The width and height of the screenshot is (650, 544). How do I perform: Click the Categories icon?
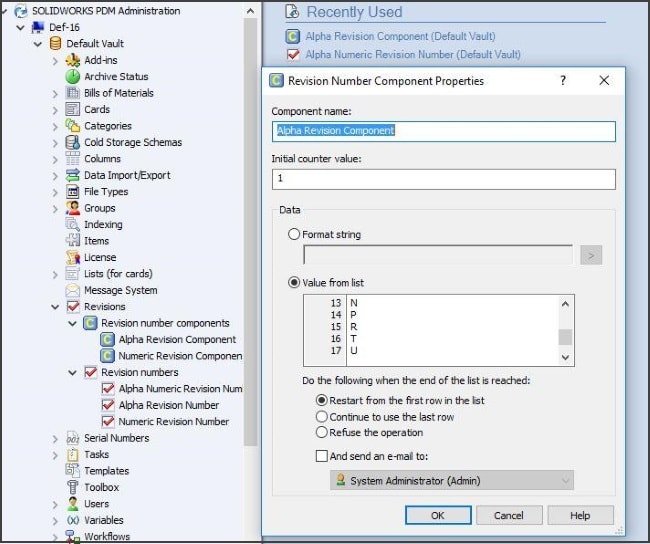tap(73, 126)
